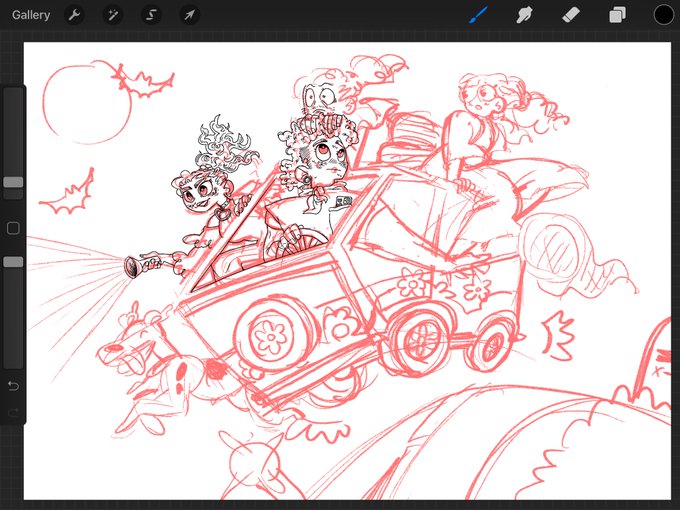Open the black color picker swatch
Viewport: 680px width, 510px height.
click(x=664, y=15)
